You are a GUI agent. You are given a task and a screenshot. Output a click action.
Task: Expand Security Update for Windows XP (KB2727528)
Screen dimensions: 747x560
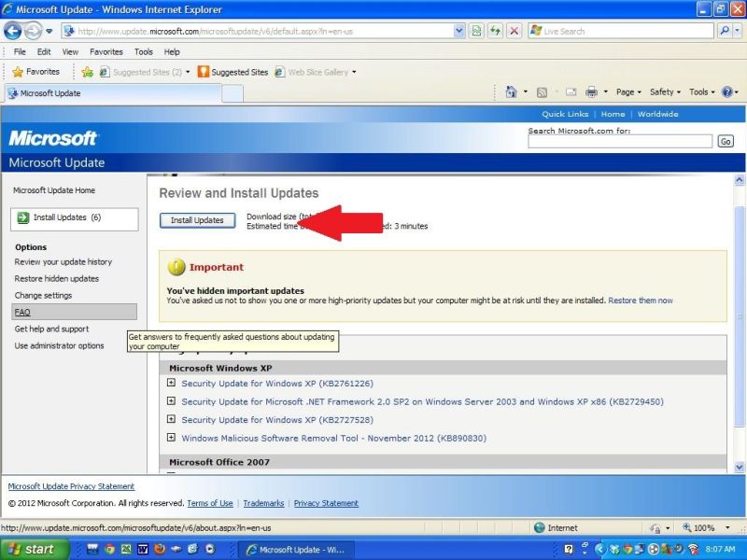pyautogui.click(x=171, y=419)
